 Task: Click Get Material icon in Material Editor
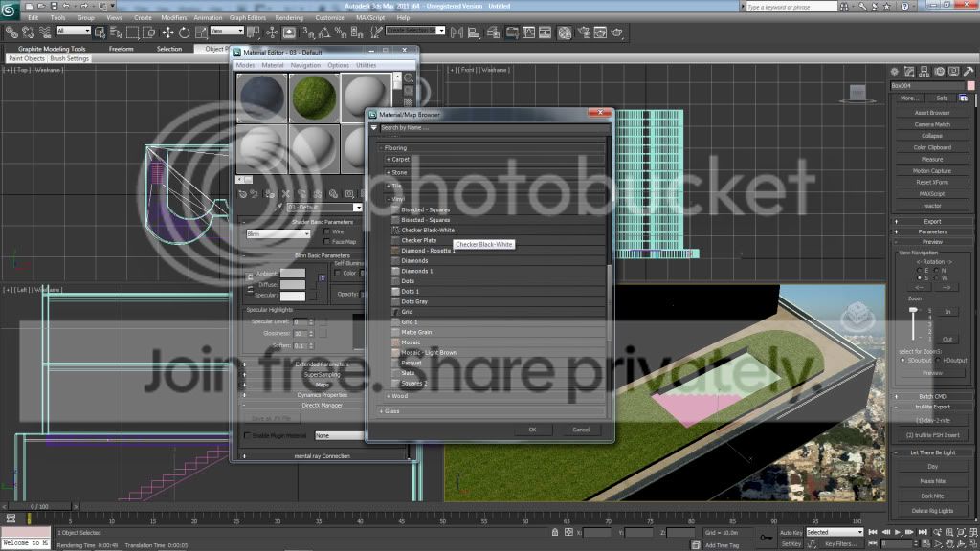tap(242, 193)
